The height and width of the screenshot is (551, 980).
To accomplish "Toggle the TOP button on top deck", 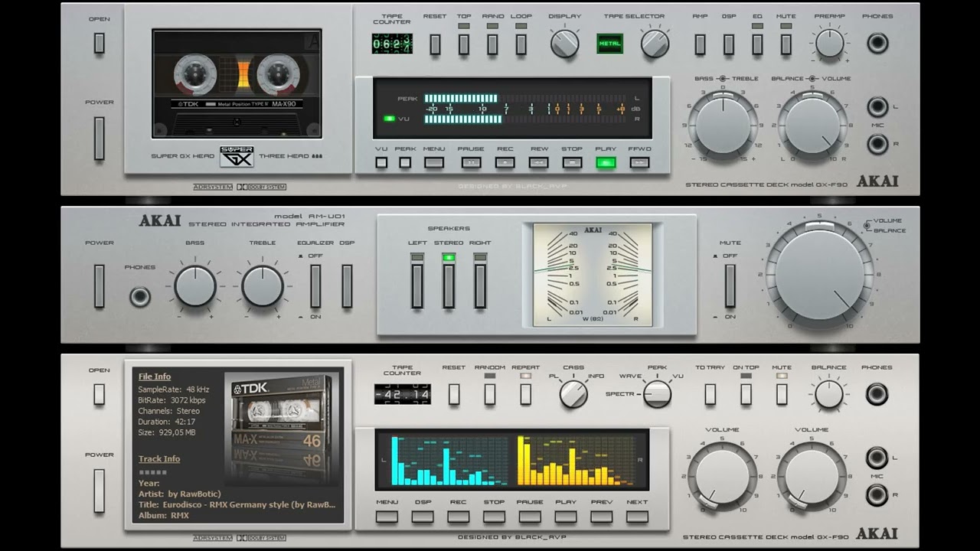I will 464,44.
